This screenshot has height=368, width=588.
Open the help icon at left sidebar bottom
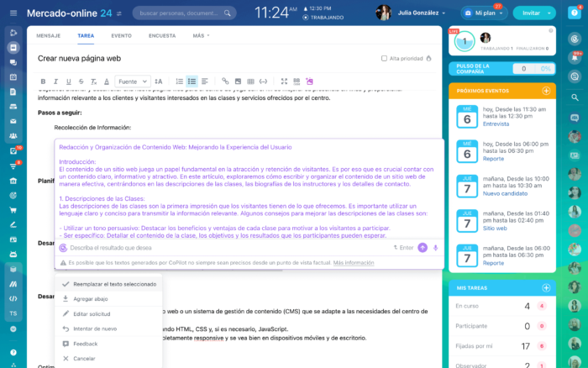pos(13,352)
